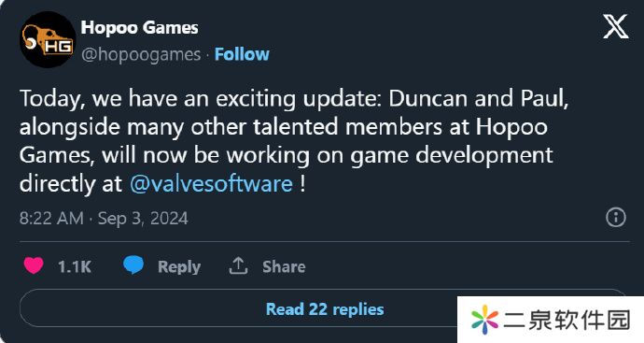The image size is (644, 343).
Task: Like the tweet with the pink heart
Action: pos(34,265)
